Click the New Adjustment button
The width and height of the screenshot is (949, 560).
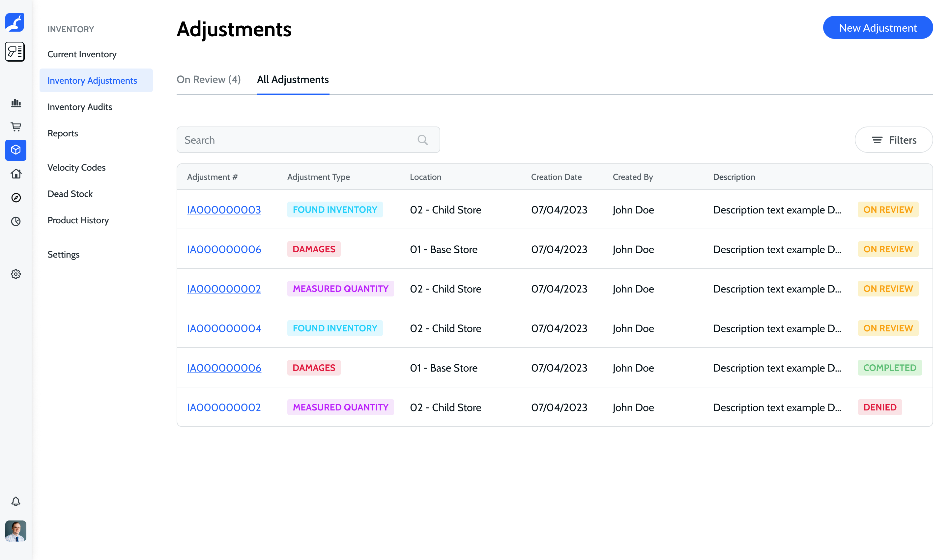(877, 28)
